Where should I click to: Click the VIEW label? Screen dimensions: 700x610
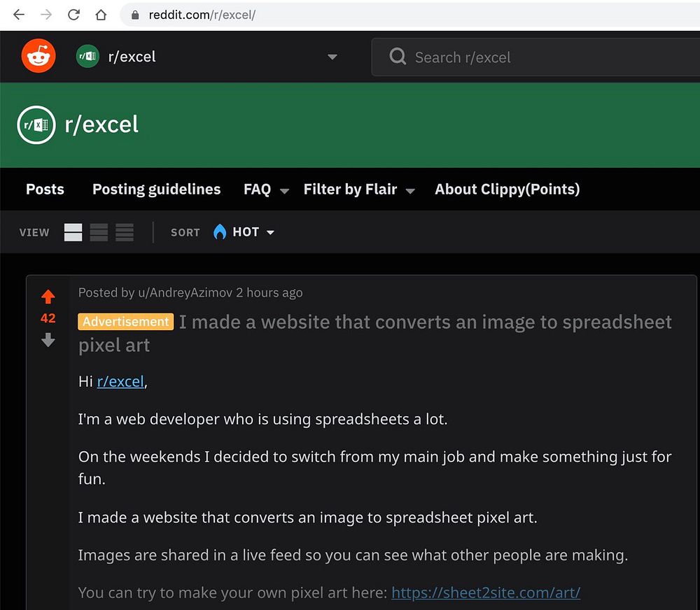(34, 232)
